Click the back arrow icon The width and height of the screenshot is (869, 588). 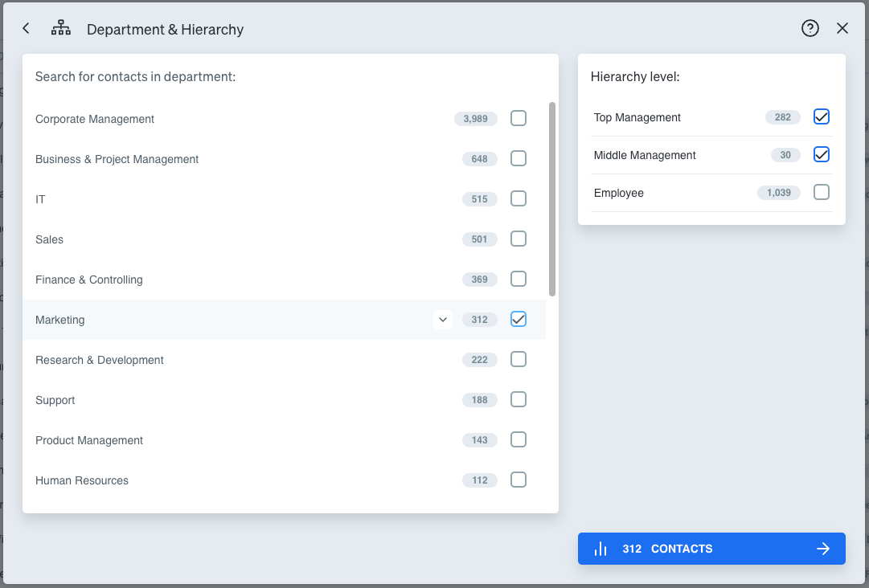(x=26, y=29)
